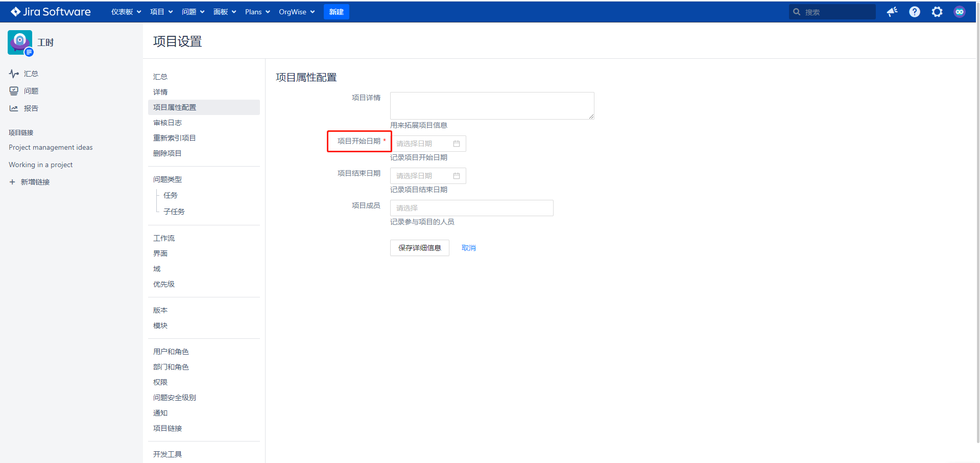Click the 工时 project avatar icon
The width and height of the screenshot is (980, 463).
pos(20,42)
